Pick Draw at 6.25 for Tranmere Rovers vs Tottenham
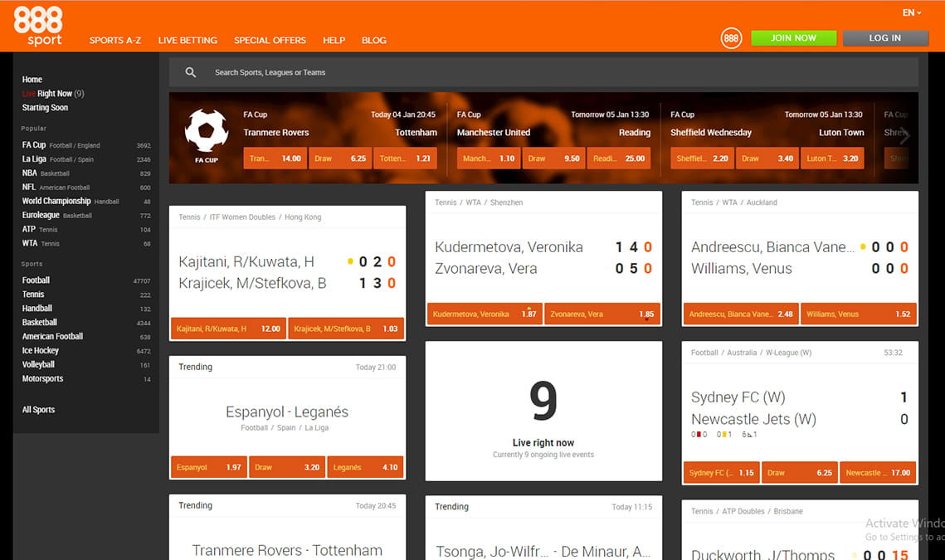Image resolution: width=945 pixels, height=560 pixels. click(340, 158)
